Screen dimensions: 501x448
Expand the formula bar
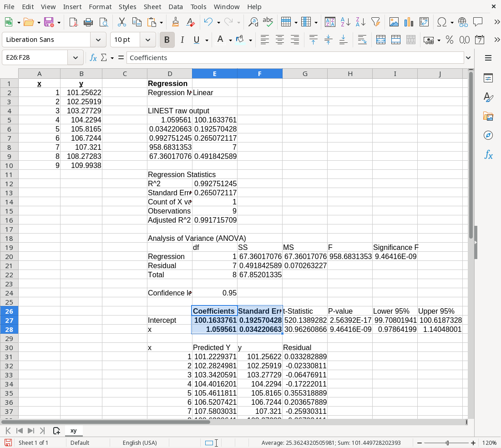(468, 57)
